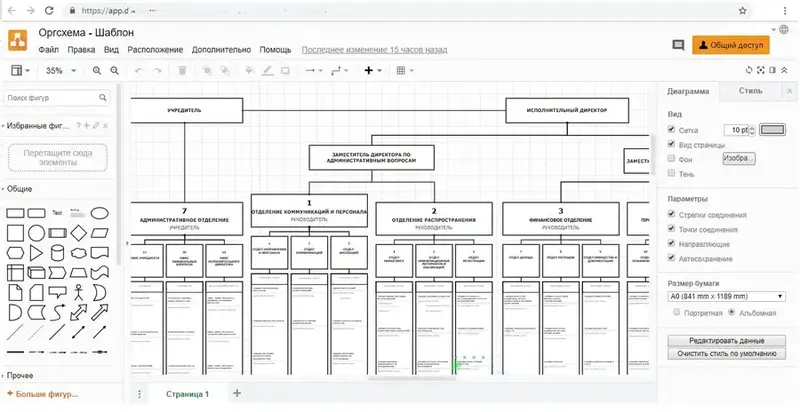This screenshot has height=412, width=800.
Task: Click the Общий доступ share button
Action: tap(731, 45)
